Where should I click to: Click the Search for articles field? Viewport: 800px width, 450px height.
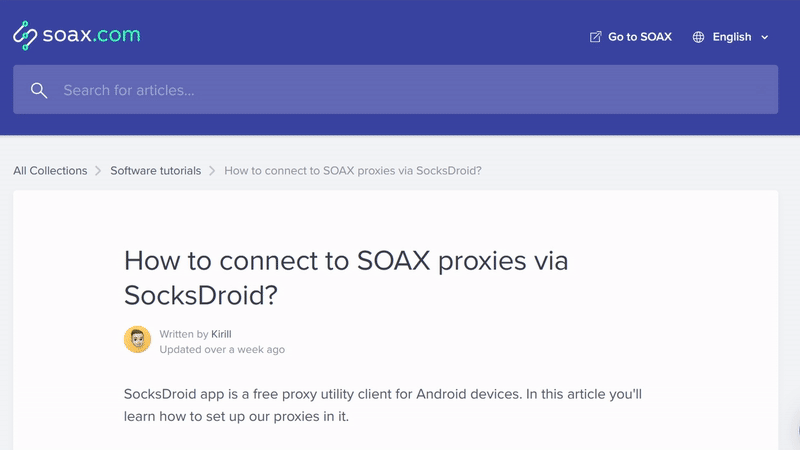click(x=395, y=89)
